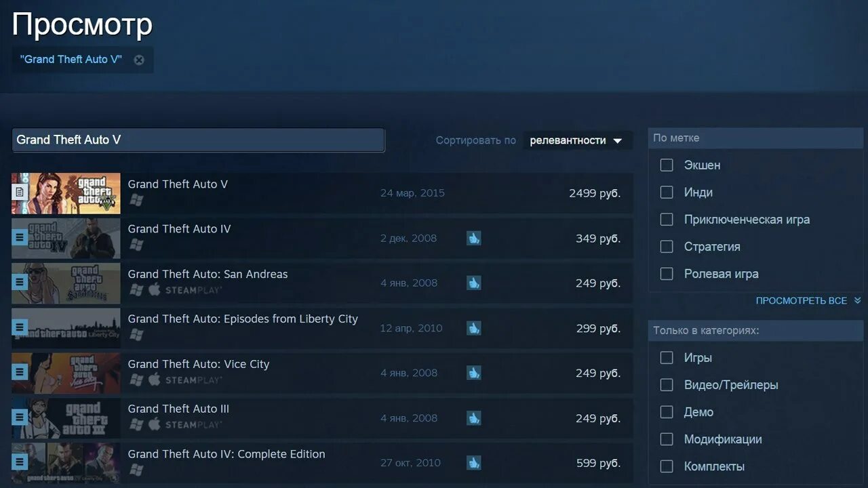The height and width of the screenshot is (488, 868).
Task: Click the thumbs-up review icon for San Andreas
Action: (x=473, y=283)
